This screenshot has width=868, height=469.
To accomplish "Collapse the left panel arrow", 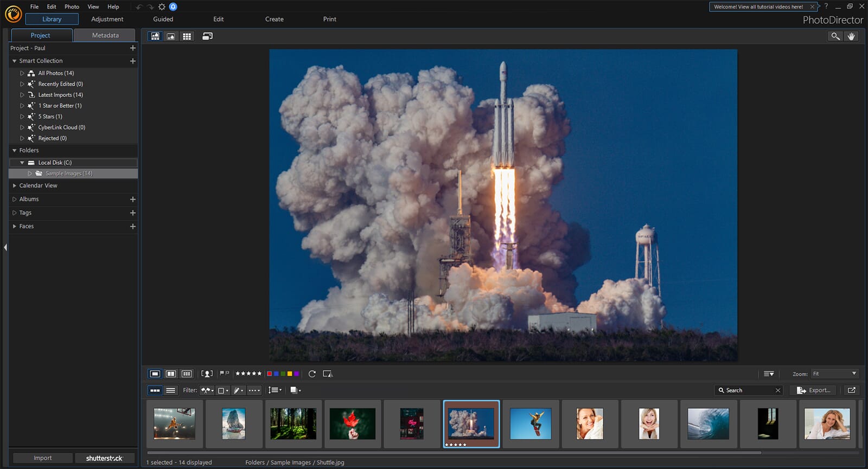I will click(x=5, y=247).
